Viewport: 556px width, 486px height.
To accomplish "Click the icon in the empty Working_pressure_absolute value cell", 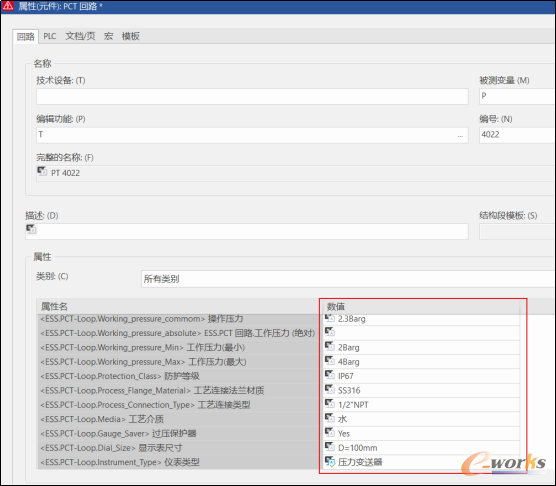I will pos(330,332).
